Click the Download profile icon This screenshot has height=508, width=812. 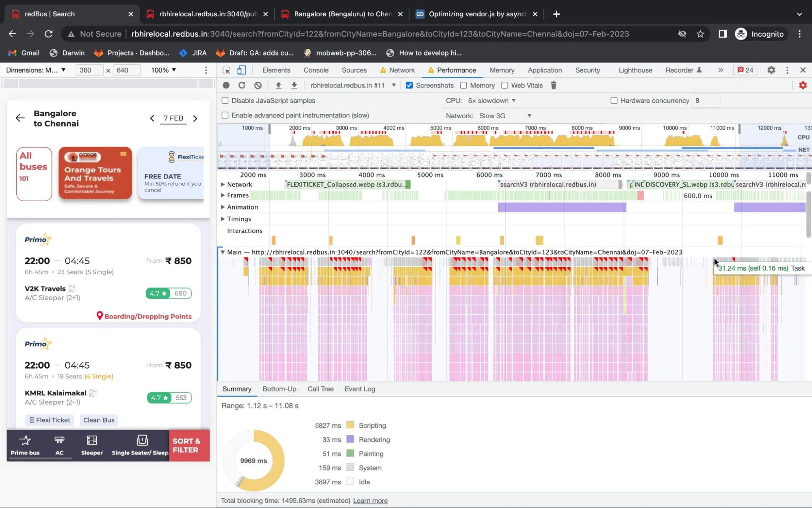(295, 85)
